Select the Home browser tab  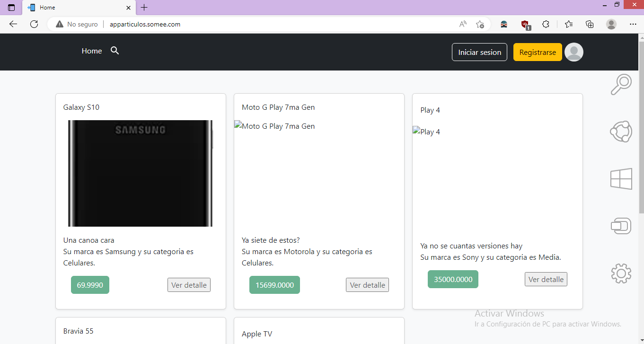79,8
